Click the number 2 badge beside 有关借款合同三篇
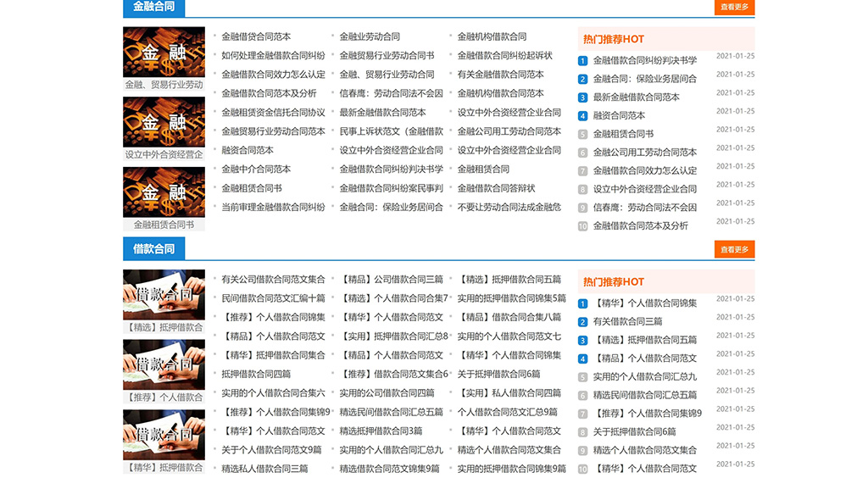 click(582, 322)
